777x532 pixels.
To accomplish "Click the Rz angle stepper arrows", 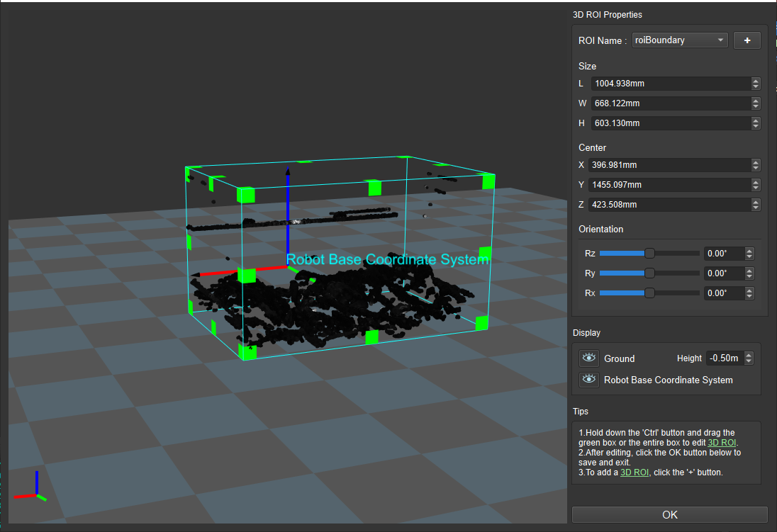I will [x=749, y=254].
